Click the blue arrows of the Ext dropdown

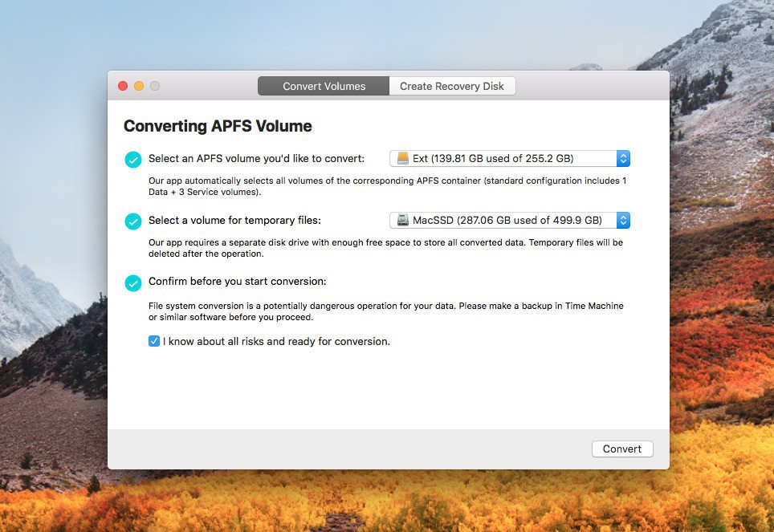623,158
